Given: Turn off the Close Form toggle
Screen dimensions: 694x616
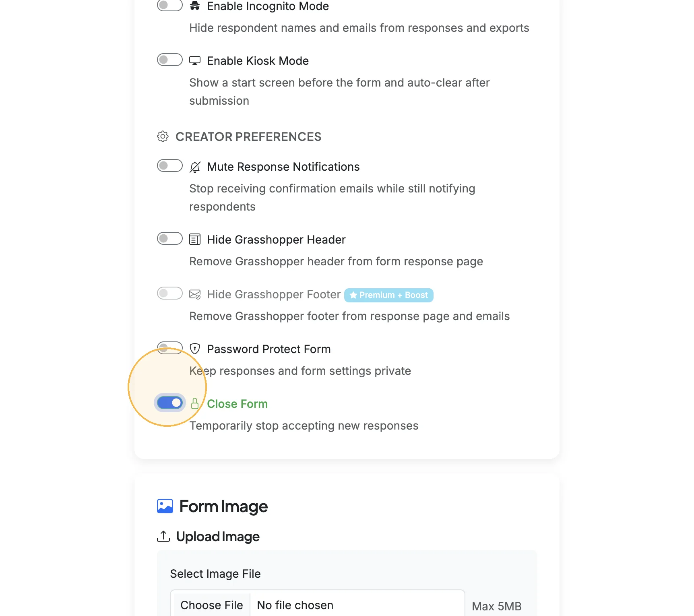Looking at the screenshot, I should pos(170,403).
